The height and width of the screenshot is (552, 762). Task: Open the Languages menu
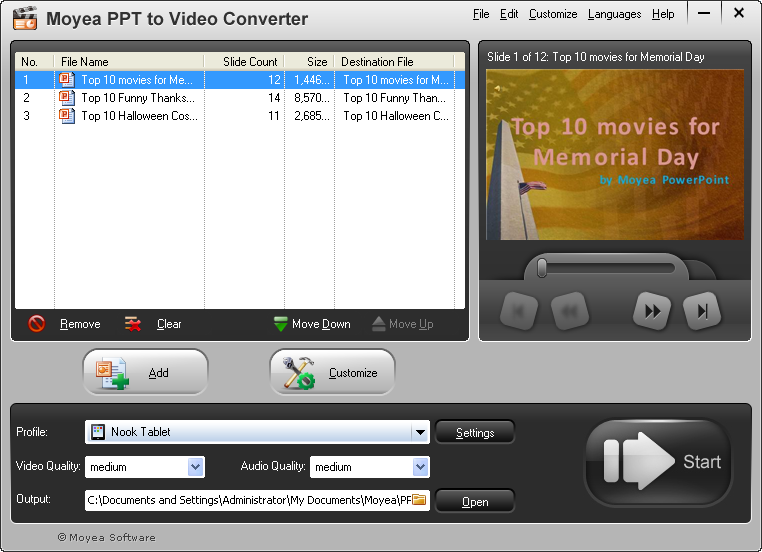614,14
